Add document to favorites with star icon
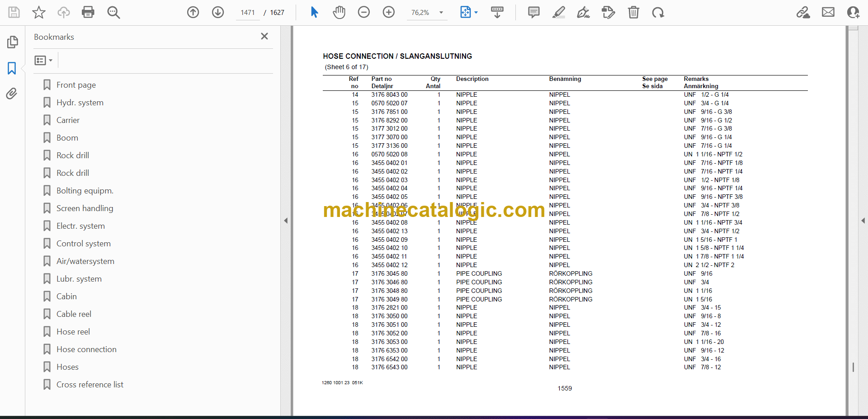Viewport: 868px width, 419px height. 39,12
